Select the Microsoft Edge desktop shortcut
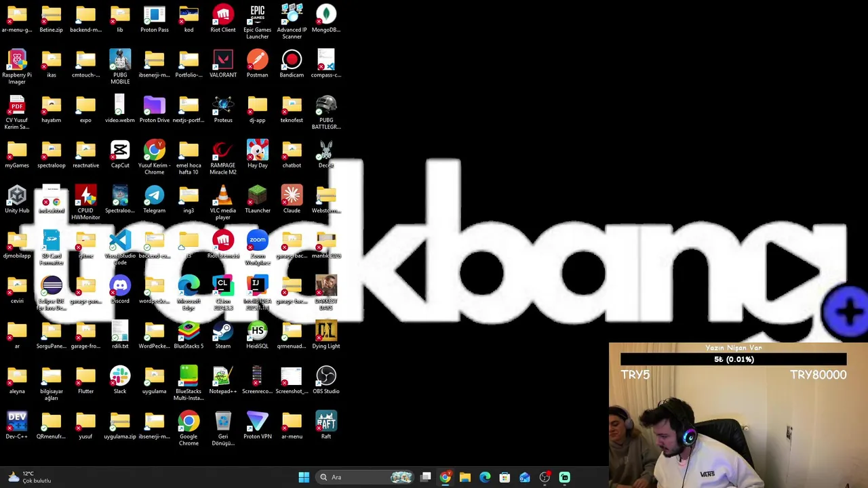The height and width of the screenshot is (488, 868). pyautogui.click(x=189, y=293)
